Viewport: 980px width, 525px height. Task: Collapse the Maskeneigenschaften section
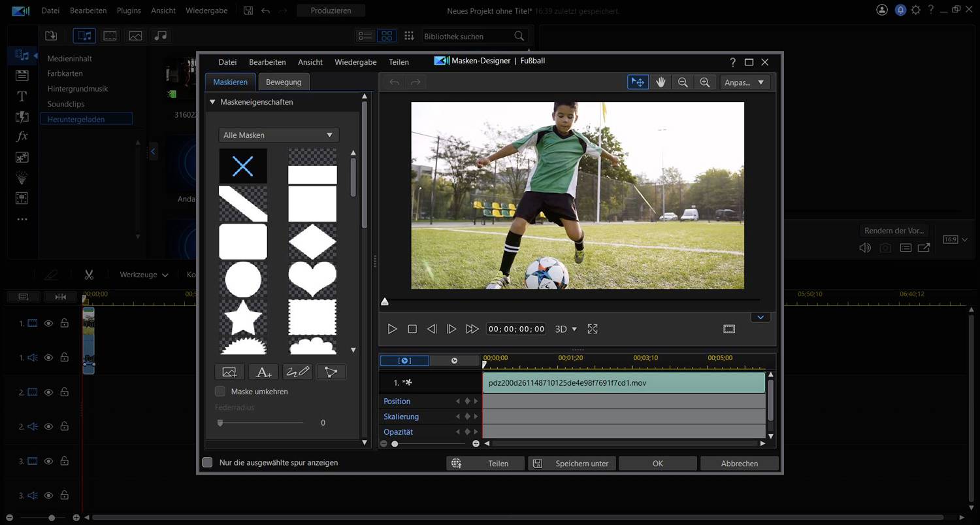click(x=212, y=102)
